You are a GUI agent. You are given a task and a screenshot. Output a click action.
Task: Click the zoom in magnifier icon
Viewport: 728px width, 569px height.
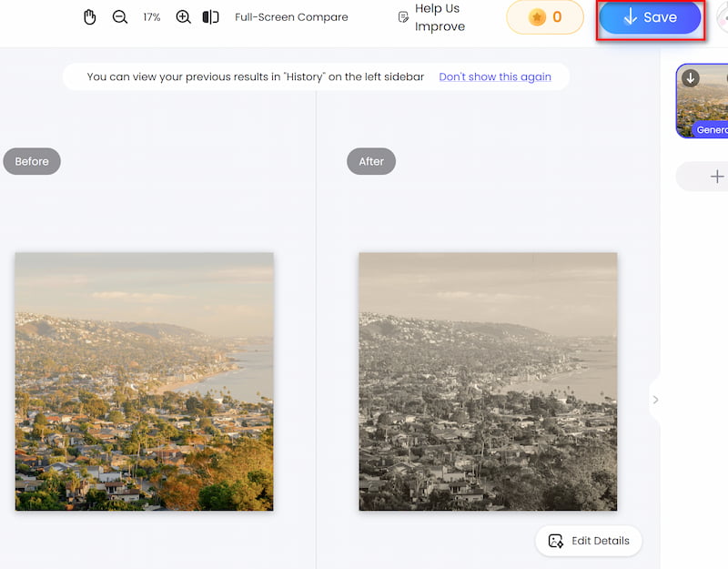click(x=183, y=17)
